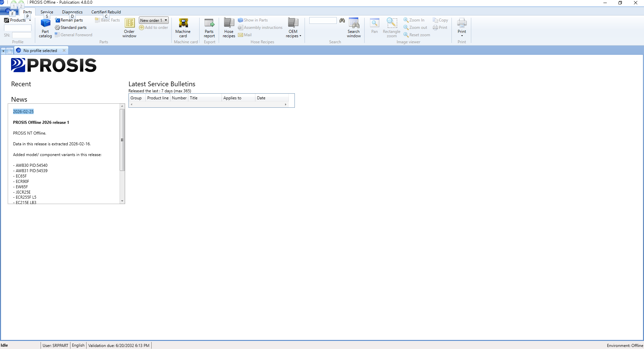
Task: Generate a Parts report
Action: pos(209,28)
